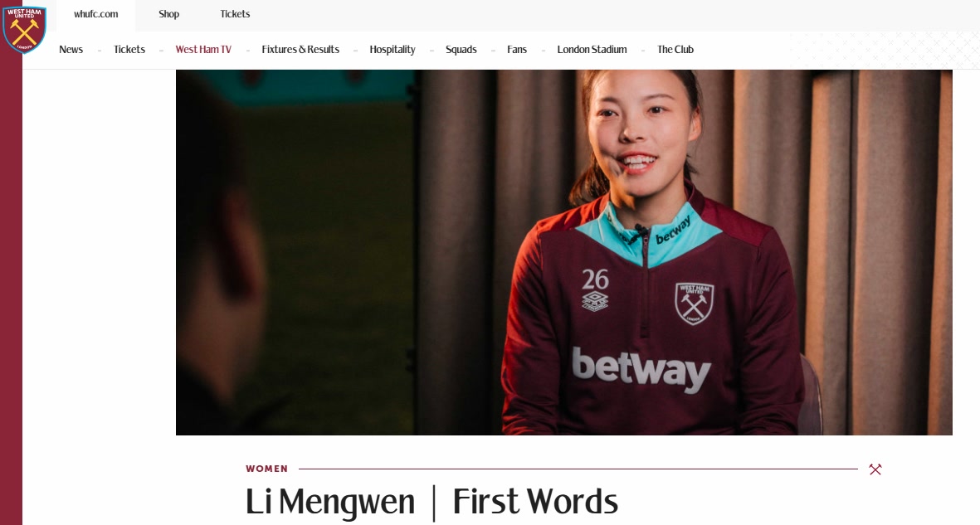980x525 pixels.
Task: Open the Squads menu
Action: [461, 50]
